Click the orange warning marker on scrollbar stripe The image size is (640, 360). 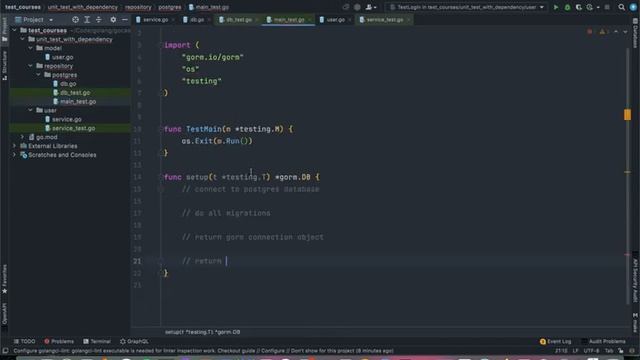tap(627, 115)
